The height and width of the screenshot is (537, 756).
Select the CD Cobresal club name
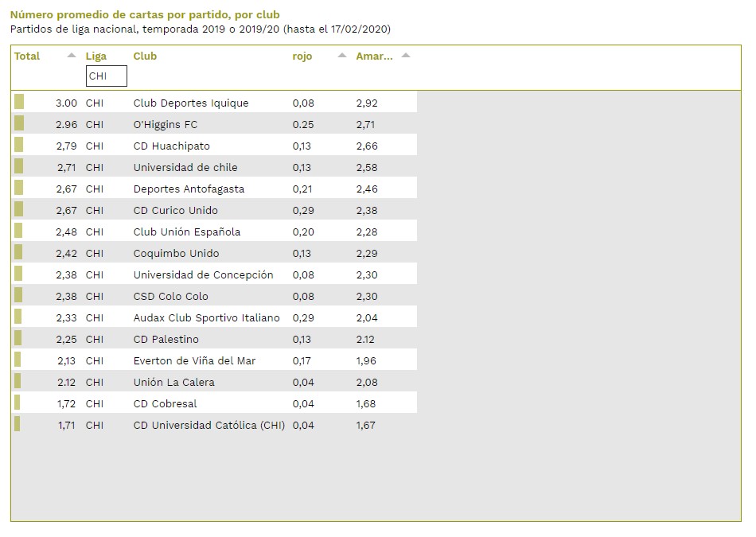[165, 404]
